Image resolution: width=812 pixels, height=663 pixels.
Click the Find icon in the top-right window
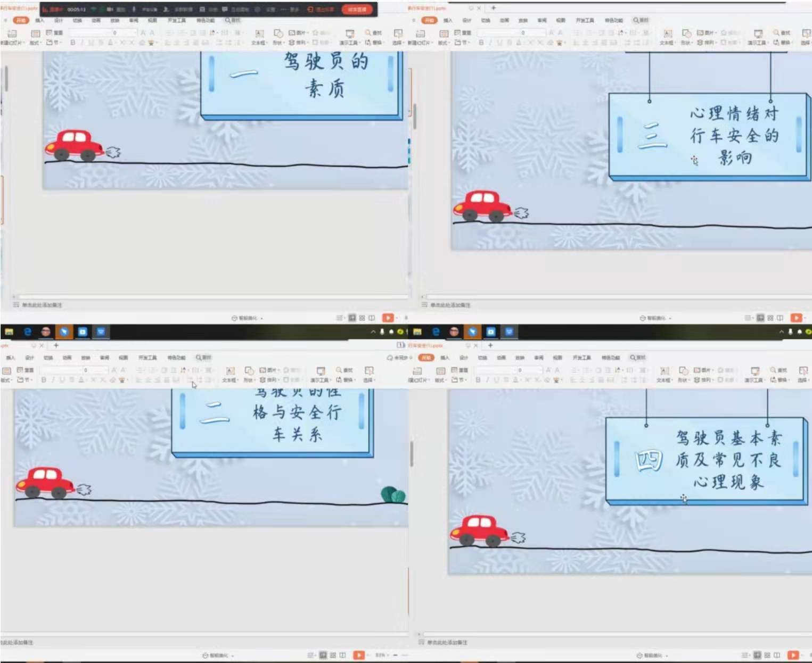click(781, 33)
